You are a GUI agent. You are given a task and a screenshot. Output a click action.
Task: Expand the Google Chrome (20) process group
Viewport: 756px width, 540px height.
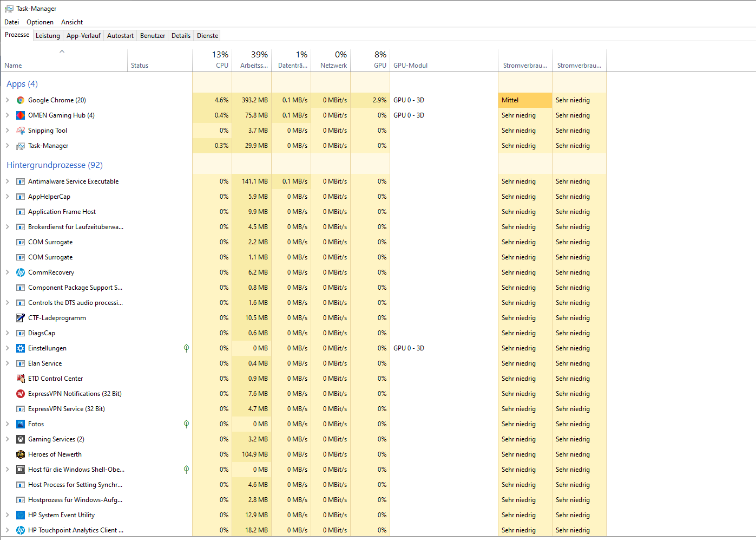(8, 100)
